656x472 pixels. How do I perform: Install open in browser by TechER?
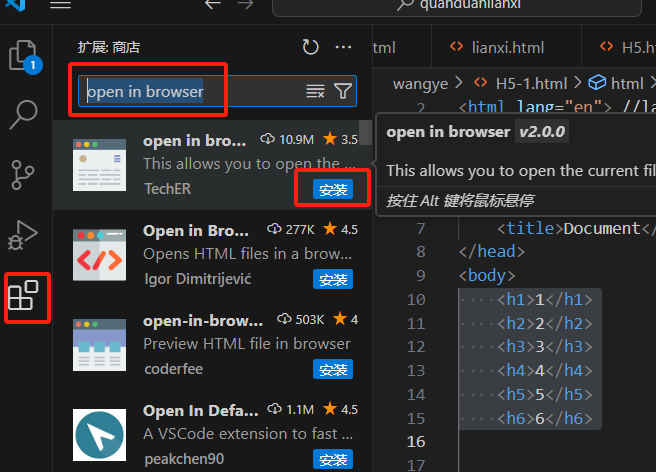tap(333, 190)
